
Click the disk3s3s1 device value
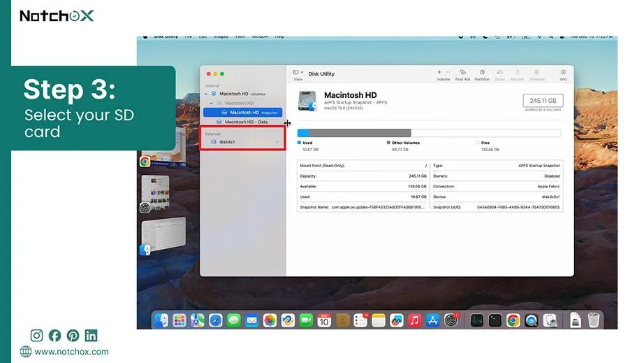coord(551,197)
